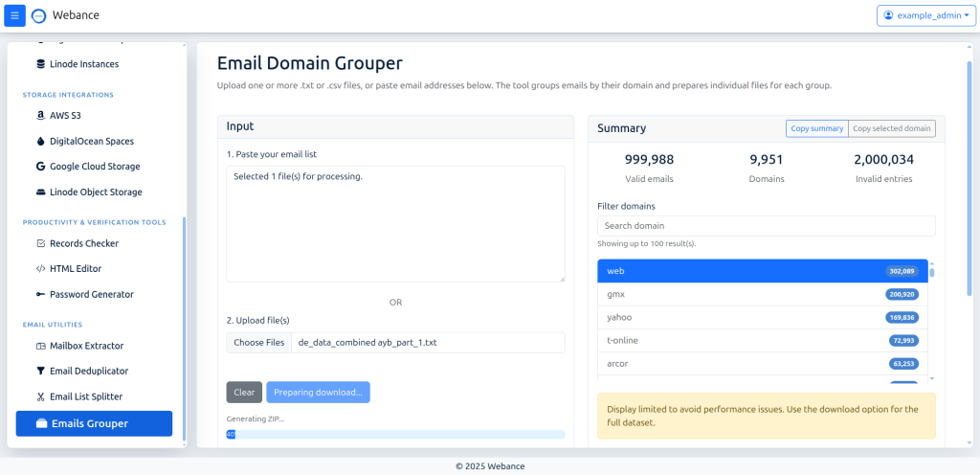Click the Mailbox Extractor mailbox icon

pos(40,346)
